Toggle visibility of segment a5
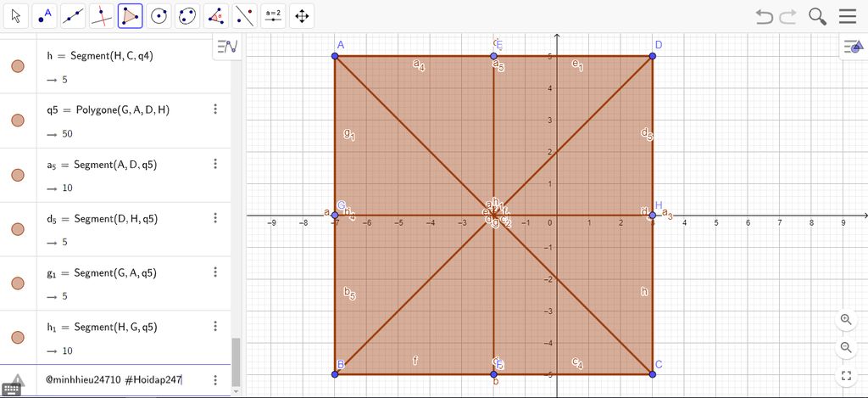Screen dimensions: 868x398 click(18, 175)
